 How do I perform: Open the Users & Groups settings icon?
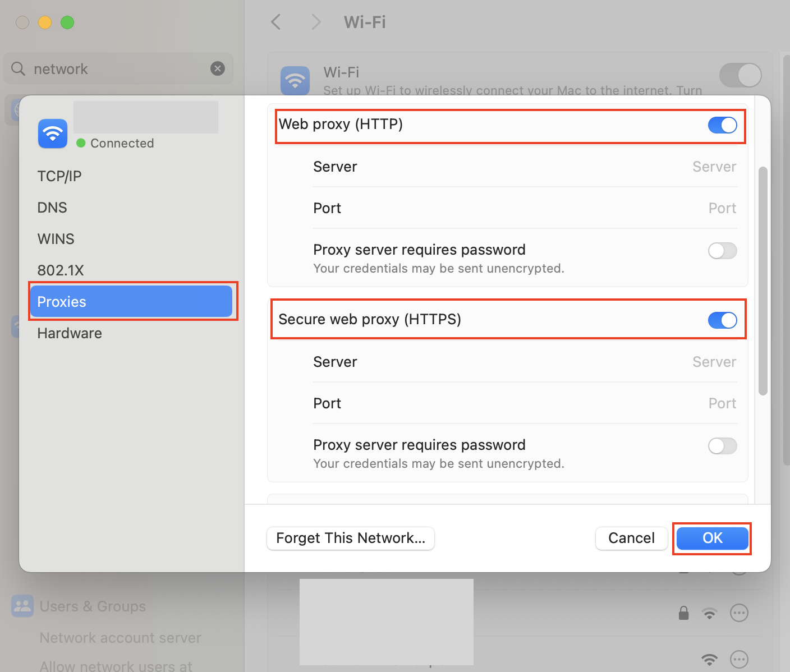click(x=22, y=606)
